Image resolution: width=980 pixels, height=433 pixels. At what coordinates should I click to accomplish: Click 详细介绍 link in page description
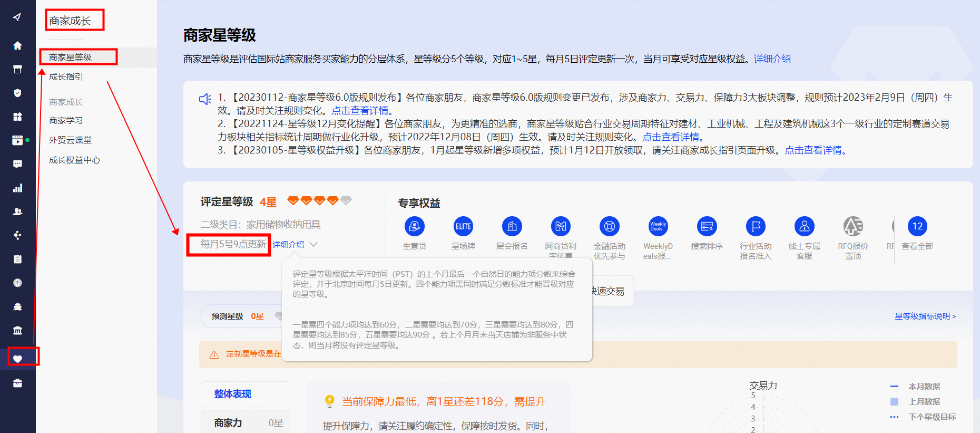(x=772, y=59)
